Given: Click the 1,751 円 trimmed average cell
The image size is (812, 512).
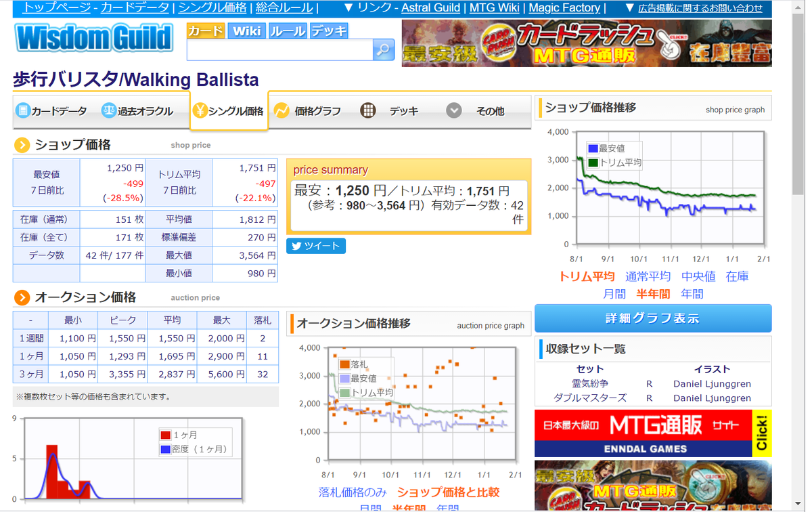Looking at the screenshot, I should pyautogui.click(x=245, y=183).
